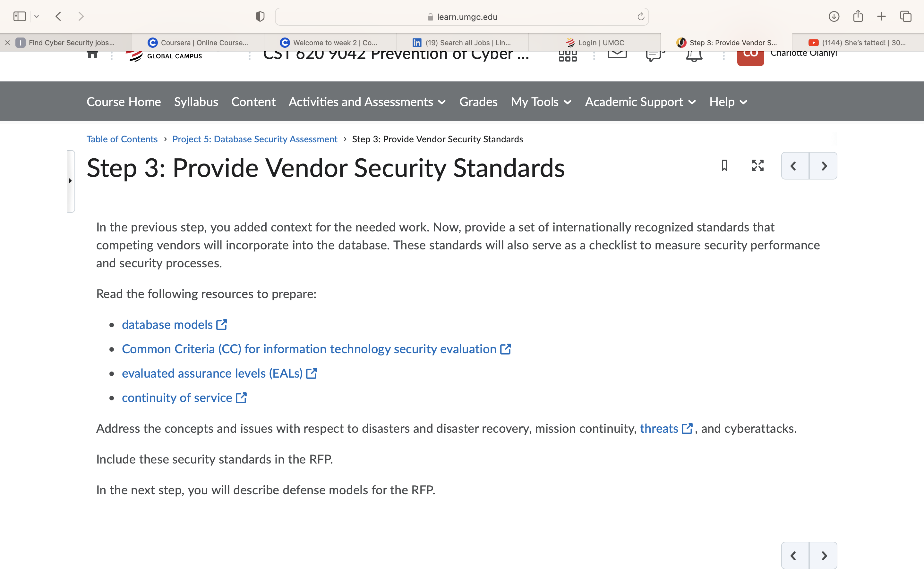The width and height of the screenshot is (924, 577).
Task: Open the My Tools dropdown
Action: tap(541, 102)
